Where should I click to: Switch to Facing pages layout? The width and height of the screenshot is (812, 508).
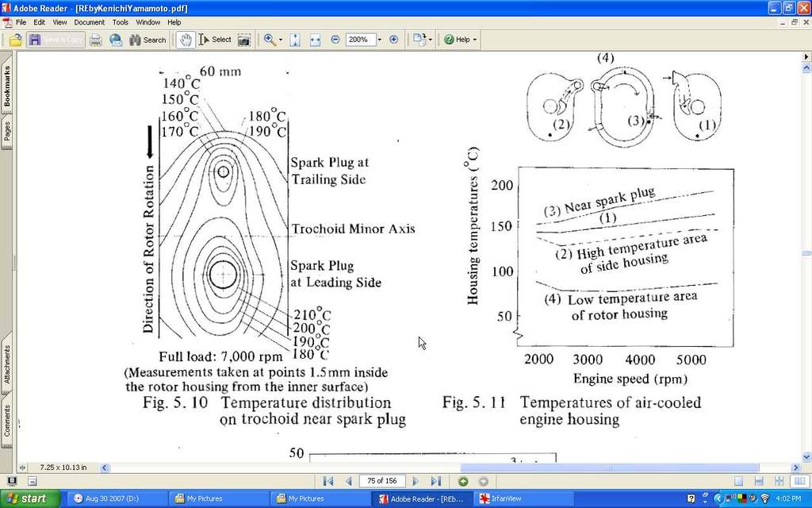[x=799, y=482]
